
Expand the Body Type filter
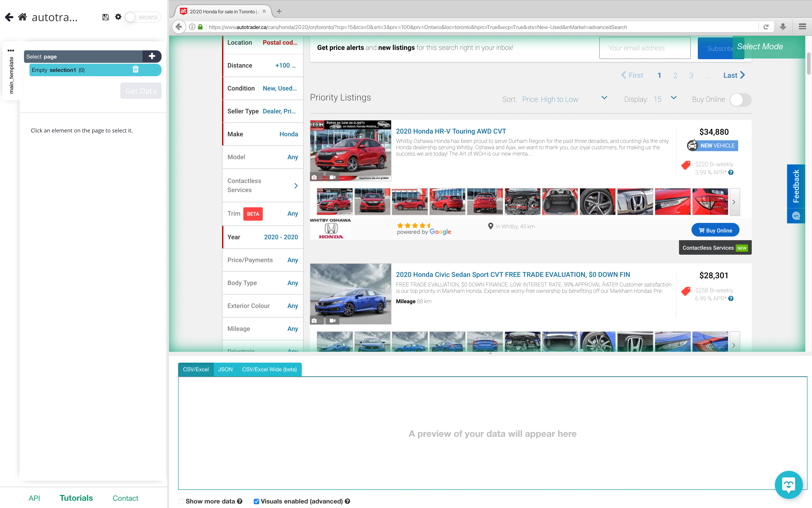(263, 283)
